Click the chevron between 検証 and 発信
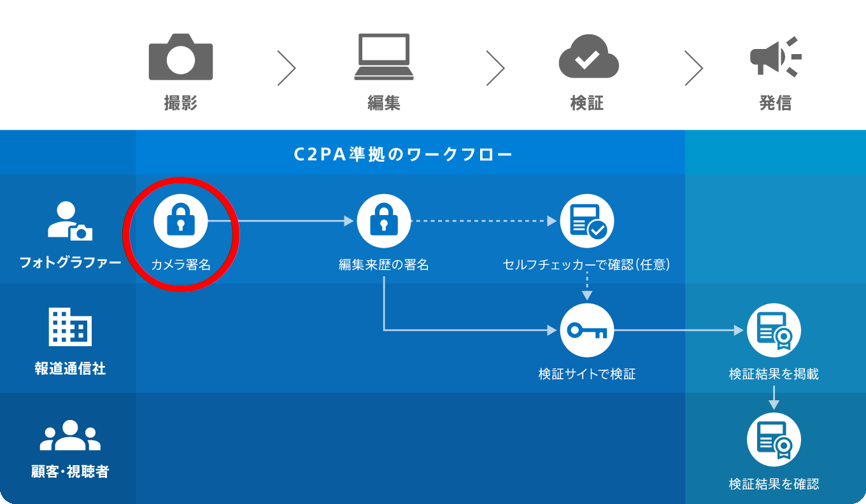 pyautogui.click(x=694, y=67)
